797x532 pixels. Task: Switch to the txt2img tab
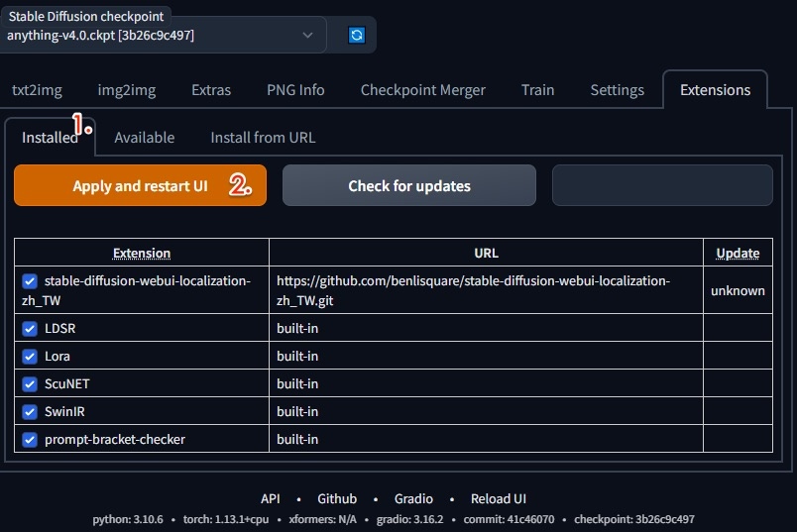[37, 90]
